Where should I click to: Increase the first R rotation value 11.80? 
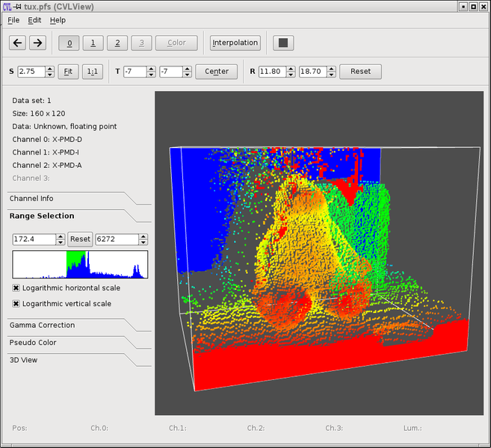pyautogui.click(x=291, y=69)
